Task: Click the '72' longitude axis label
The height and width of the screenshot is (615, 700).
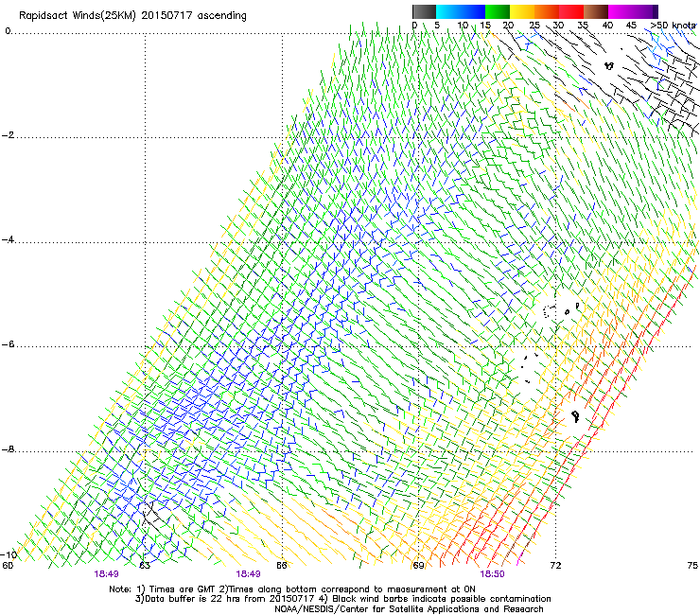Action: pos(555,566)
